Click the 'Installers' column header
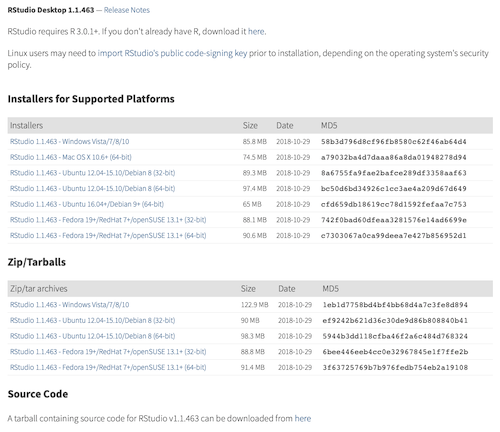 (x=26, y=126)
